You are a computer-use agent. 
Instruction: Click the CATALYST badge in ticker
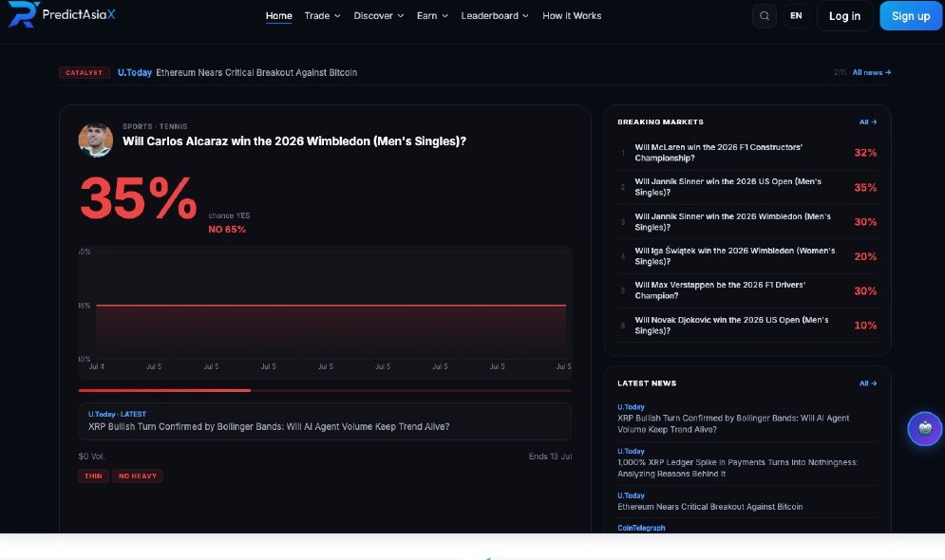pos(85,72)
